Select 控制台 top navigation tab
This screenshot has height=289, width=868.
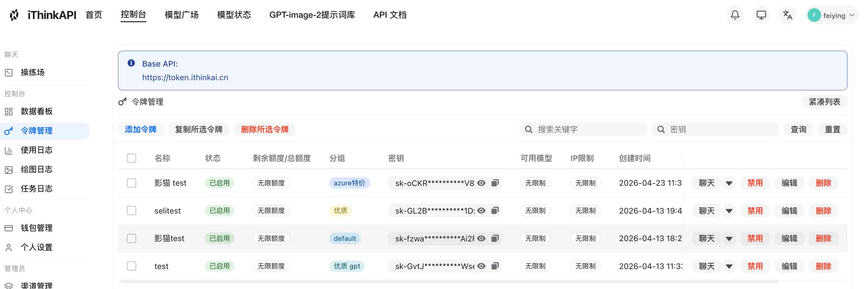click(134, 15)
